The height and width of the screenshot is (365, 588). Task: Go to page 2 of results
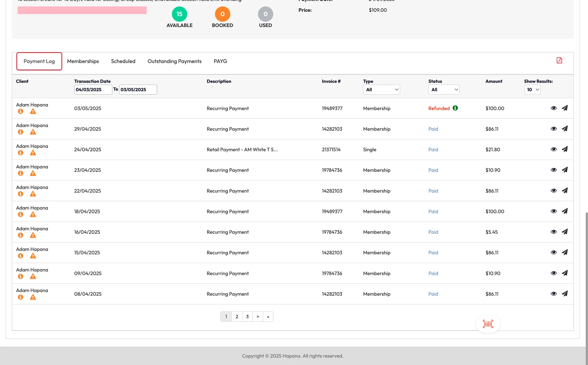[x=237, y=317]
